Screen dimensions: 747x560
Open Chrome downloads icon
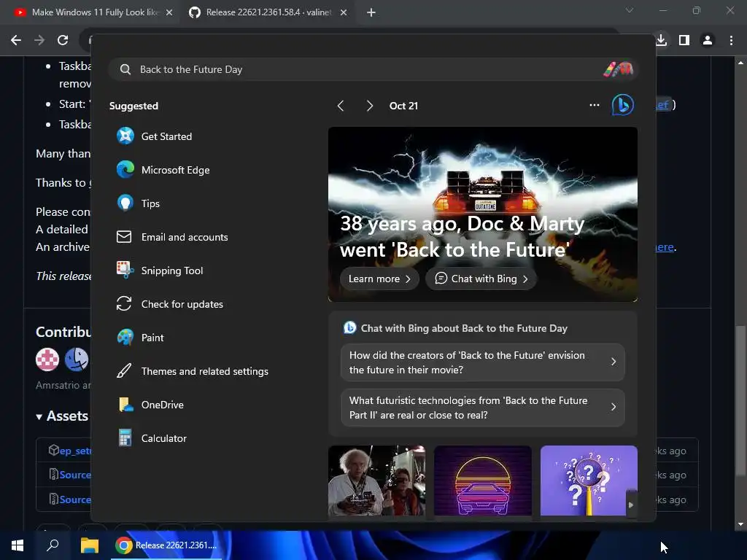[661, 40]
